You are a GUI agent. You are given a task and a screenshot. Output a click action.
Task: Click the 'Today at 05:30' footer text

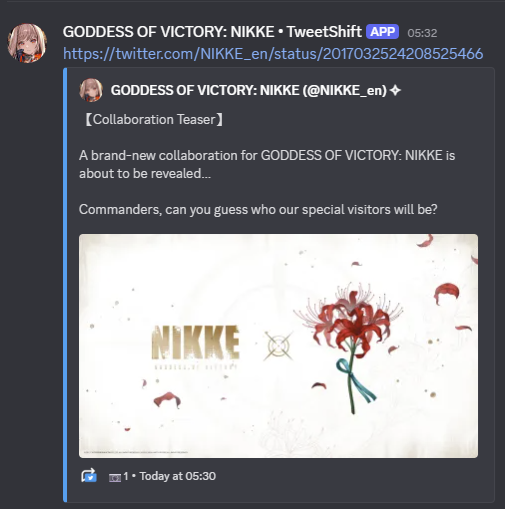click(x=178, y=476)
